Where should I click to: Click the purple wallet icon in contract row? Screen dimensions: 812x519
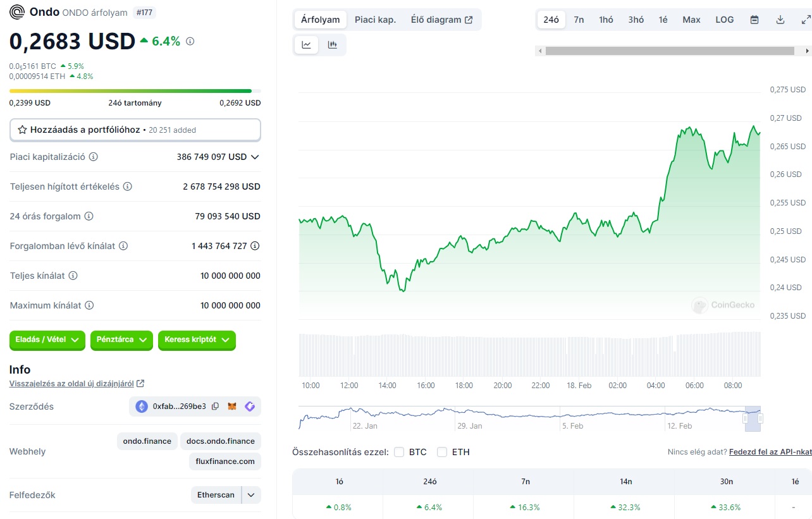(250, 406)
